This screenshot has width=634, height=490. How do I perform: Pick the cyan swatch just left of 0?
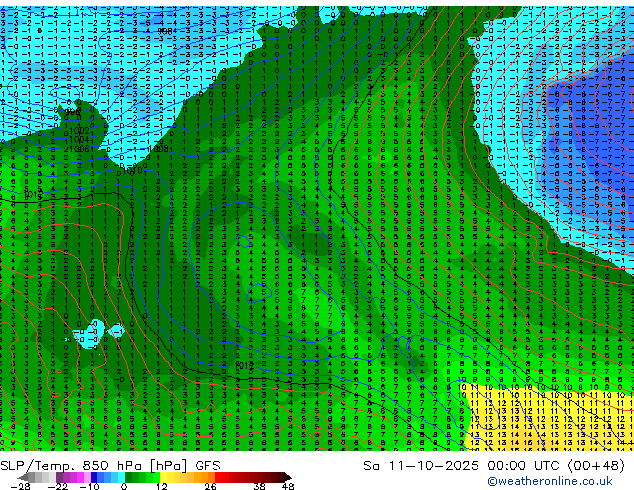(121, 477)
